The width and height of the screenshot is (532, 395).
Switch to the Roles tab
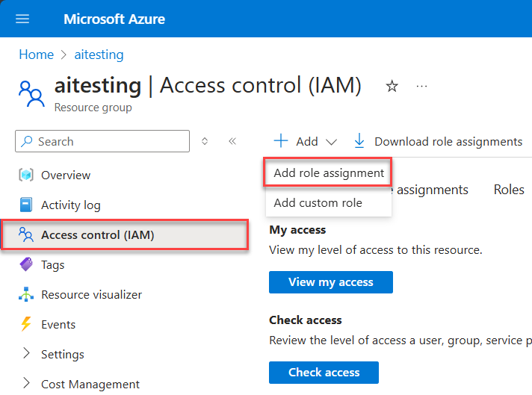point(509,190)
